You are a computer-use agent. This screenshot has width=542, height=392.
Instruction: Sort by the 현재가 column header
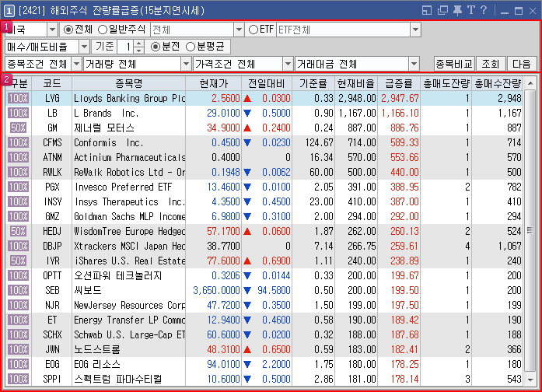tap(214, 83)
